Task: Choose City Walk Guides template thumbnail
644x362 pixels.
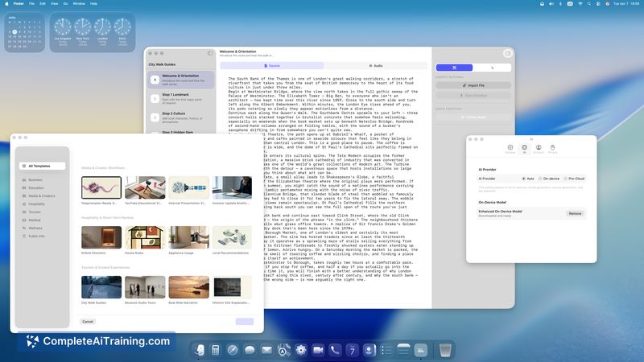Action: point(101,287)
